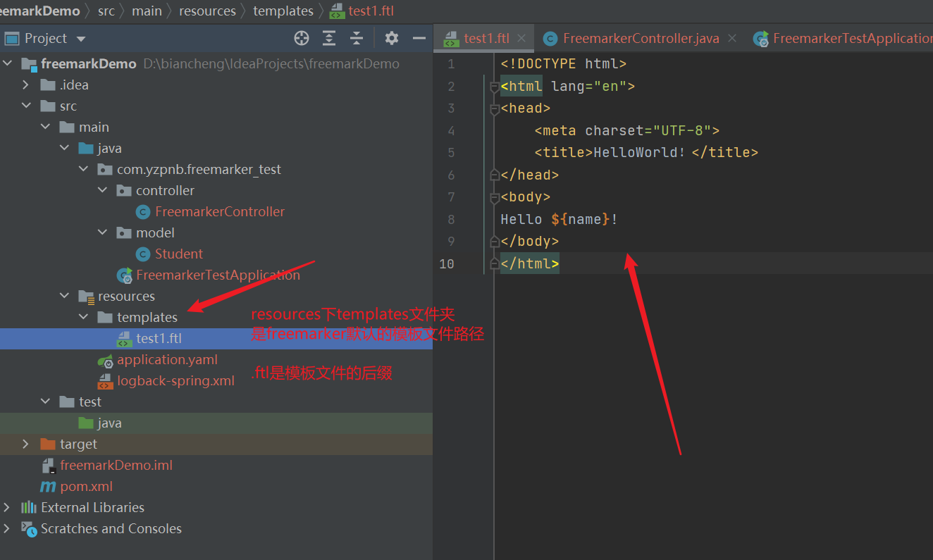
Task: Click the Collapse All icon in Project toolbar
Action: pyautogui.click(x=357, y=38)
